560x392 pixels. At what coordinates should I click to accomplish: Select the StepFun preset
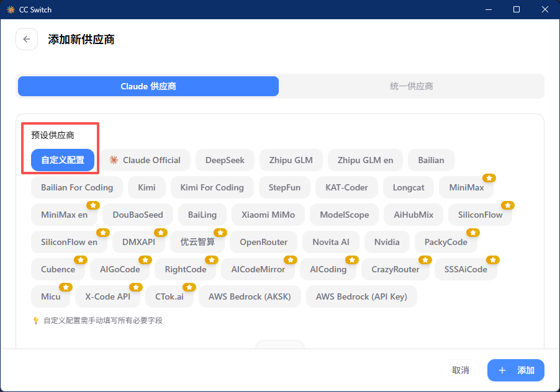(x=284, y=187)
